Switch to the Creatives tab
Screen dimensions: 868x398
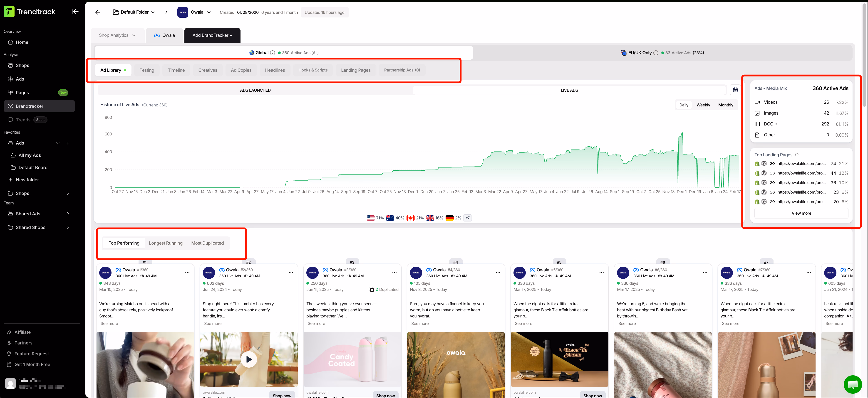click(x=208, y=70)
